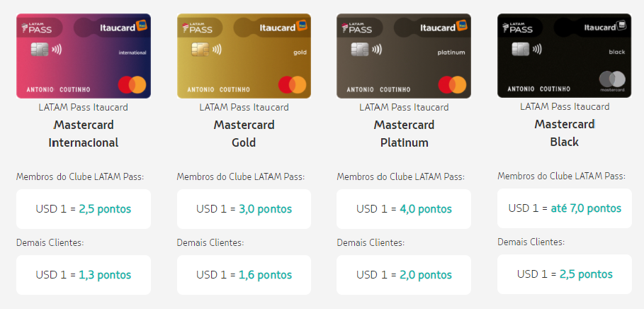
Task: Open the Mastercard Gold title
Action: (244, 133)
